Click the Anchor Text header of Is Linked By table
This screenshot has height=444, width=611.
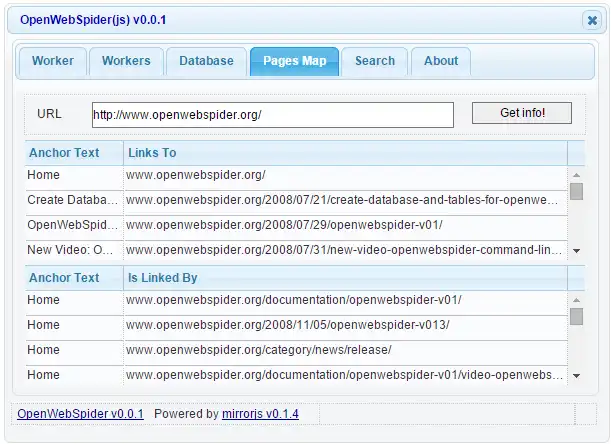click(x=74, y=278)
